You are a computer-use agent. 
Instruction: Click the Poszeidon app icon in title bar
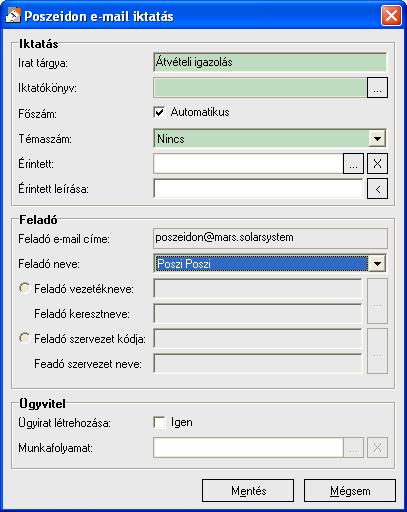13,16
